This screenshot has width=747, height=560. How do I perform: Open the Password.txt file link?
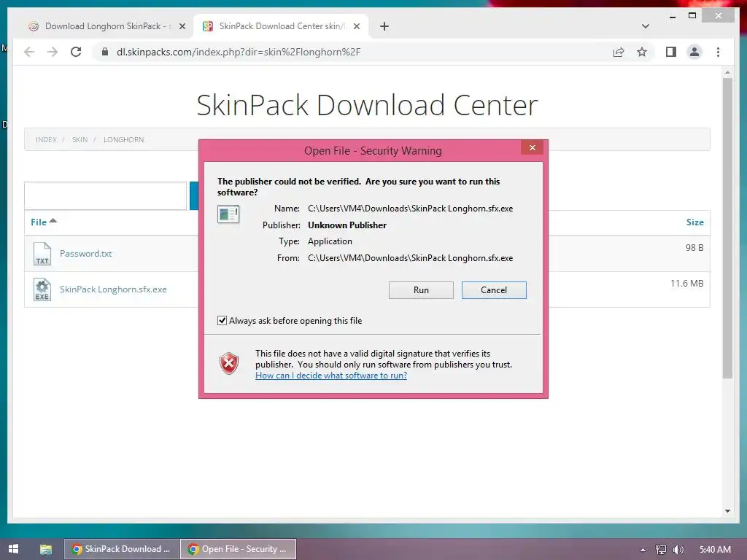point(86,253)
